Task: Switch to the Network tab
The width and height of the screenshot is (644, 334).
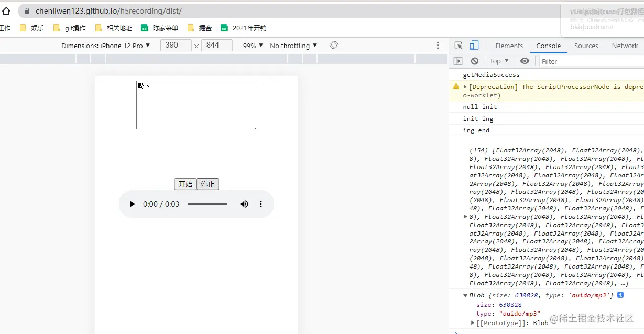Action: click(x=625, y=46)
